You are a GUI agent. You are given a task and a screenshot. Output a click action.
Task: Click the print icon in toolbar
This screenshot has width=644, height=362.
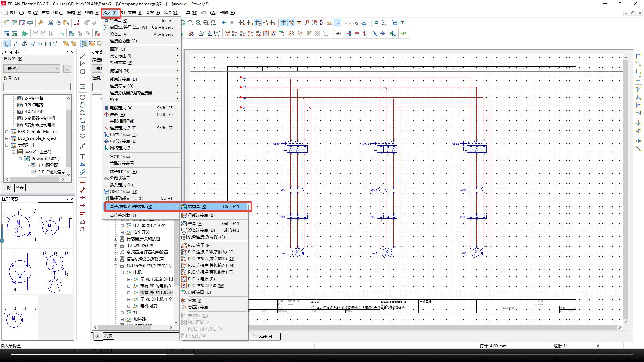(x=30, y=23)
